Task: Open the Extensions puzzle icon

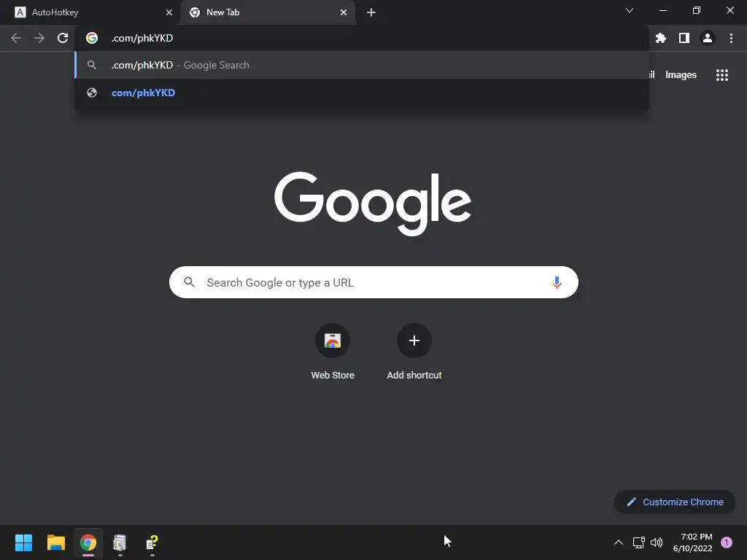Action: (660, 38)
